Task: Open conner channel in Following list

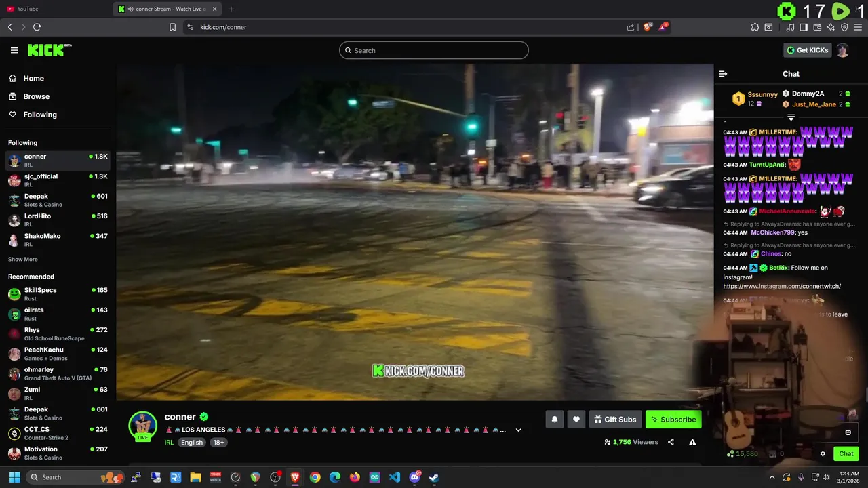Action: point(58,160)
